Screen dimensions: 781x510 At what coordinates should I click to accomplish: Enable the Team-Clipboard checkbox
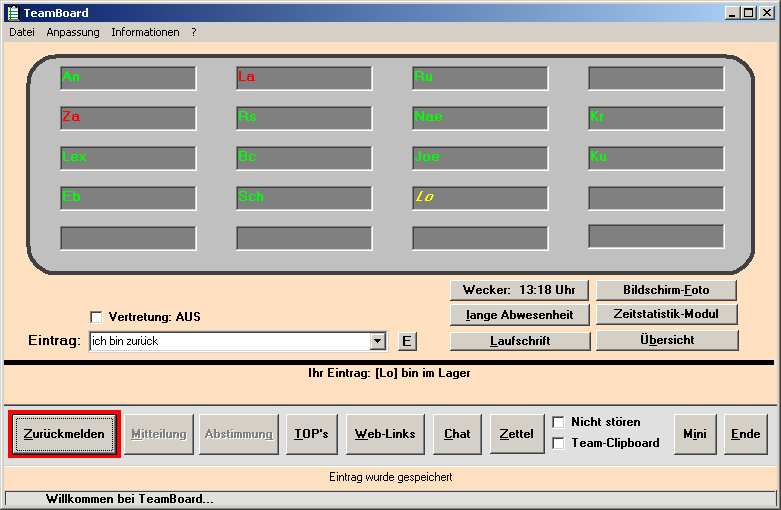558,443
